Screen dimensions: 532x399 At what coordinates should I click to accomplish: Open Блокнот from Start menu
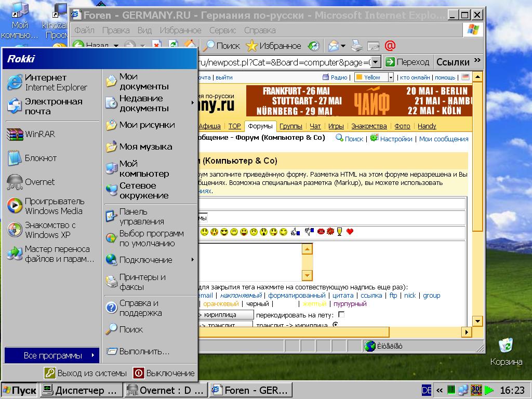52,158
